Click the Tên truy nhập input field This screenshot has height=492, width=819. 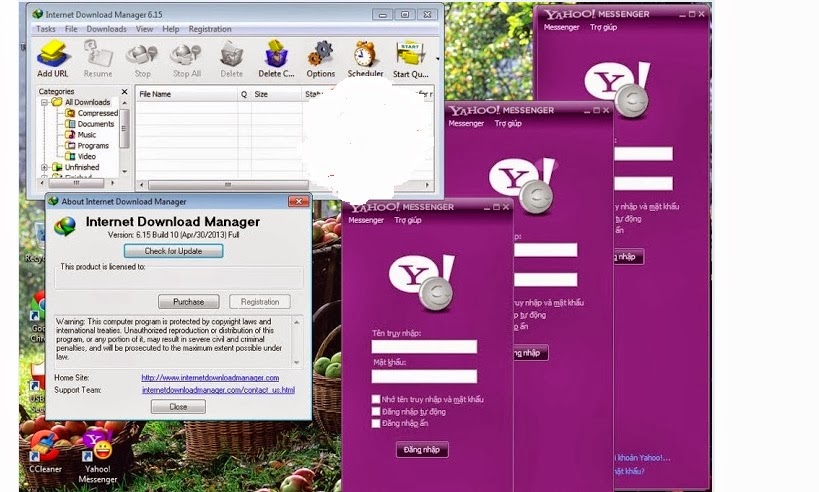pos(424,346)
